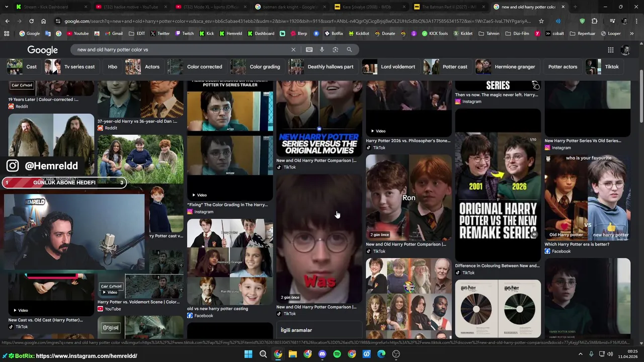Open the browser extensions puzzle icon
644x362 pixels.
click(595, 21)
